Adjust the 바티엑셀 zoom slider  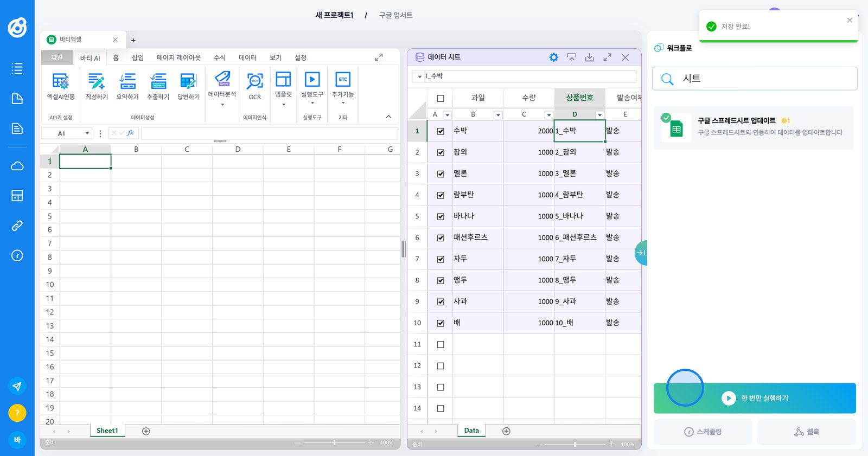tap(334, 442)
